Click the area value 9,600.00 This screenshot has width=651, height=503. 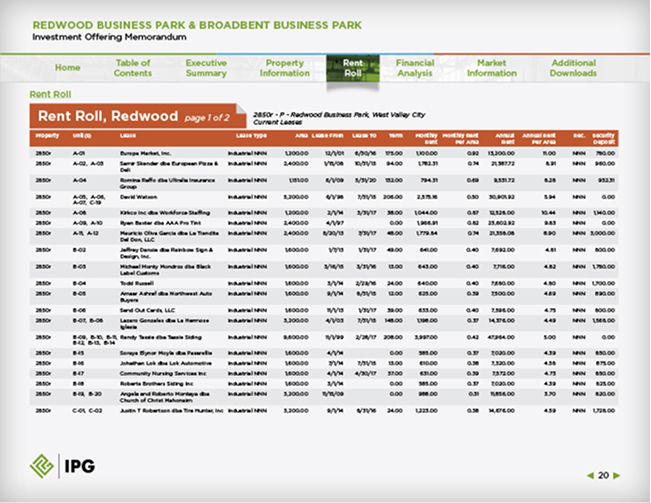click(x=296, y=337)
